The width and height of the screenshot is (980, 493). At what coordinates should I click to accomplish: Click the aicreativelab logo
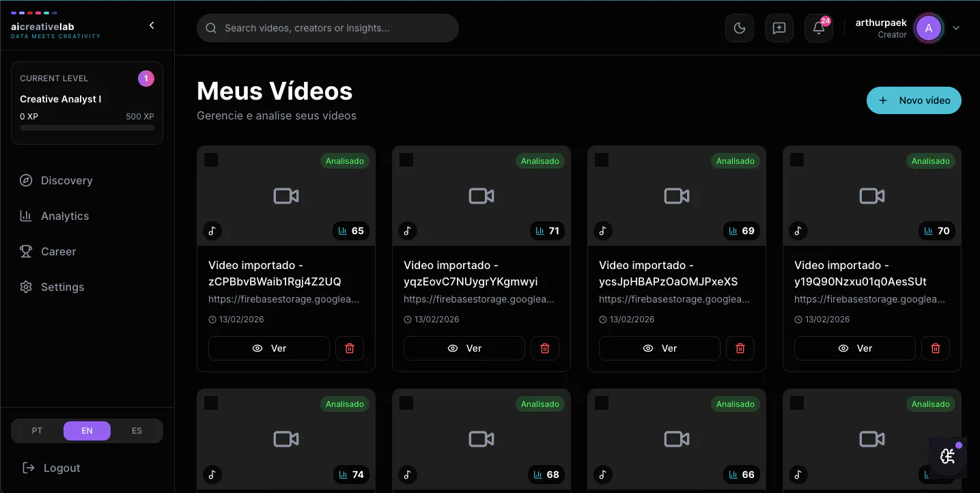click(x=55, y=25)
